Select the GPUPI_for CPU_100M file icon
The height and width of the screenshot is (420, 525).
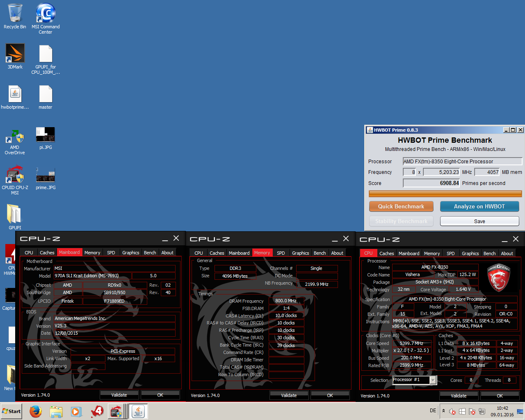tap(46, 59)
